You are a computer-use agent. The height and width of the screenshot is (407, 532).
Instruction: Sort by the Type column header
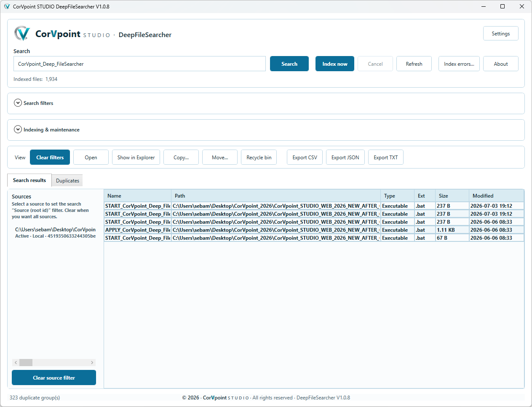[x=398, y=195]
